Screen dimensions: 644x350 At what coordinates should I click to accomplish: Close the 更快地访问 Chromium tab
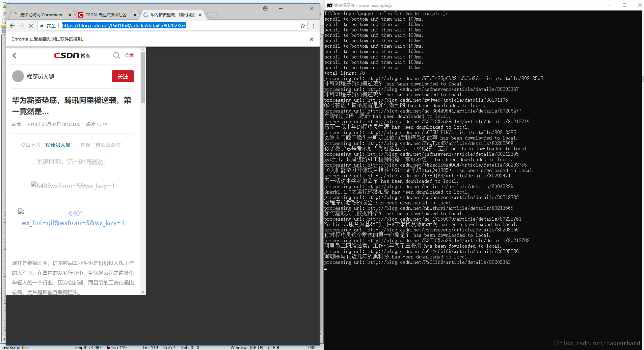click(x=70, y=15)
